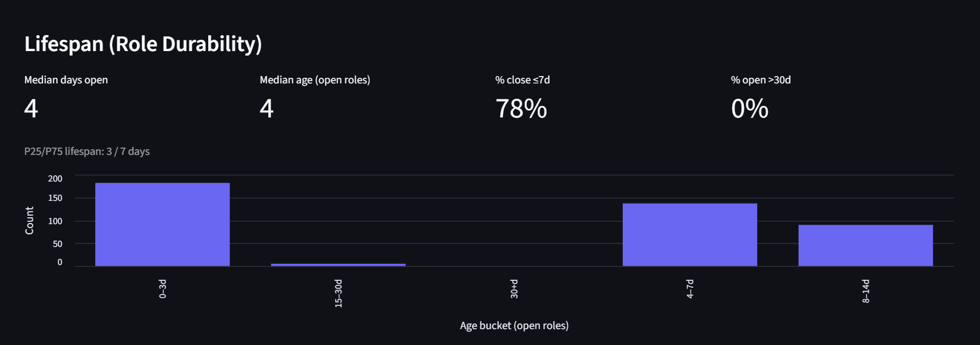Click the 'Median age (open roles)' label
The width and height of the screenshot is (980, 345).
point(315,80)
